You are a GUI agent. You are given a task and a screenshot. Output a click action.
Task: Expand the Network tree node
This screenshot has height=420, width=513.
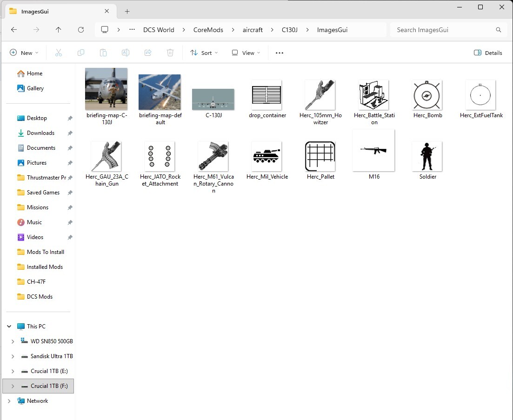coord(9,401)
